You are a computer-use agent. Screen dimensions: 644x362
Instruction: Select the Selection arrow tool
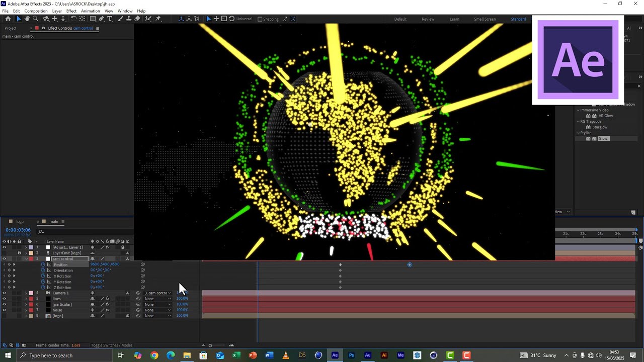pyautogui.click(x=19, y=19)
